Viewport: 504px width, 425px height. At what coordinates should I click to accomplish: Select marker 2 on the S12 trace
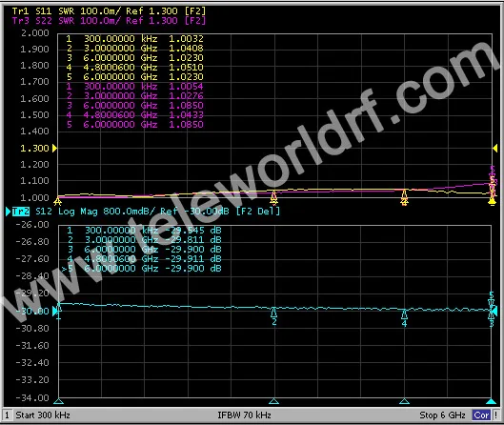point(273,316)
